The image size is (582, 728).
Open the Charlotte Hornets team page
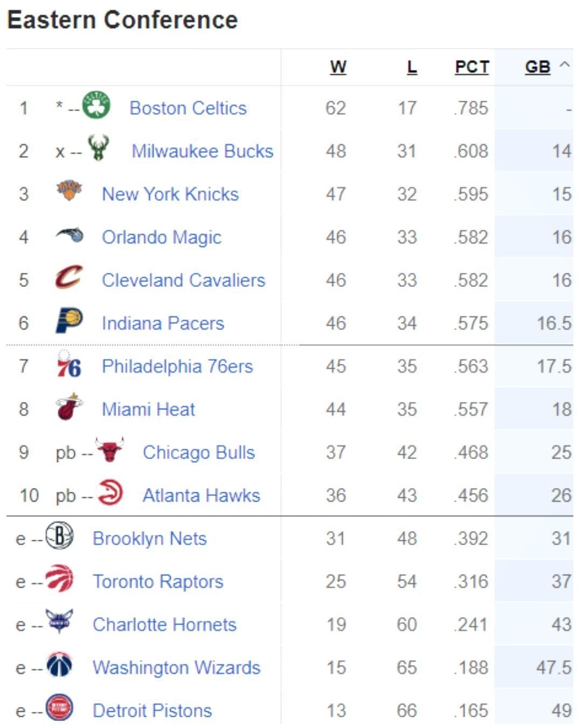pos(163,624)
